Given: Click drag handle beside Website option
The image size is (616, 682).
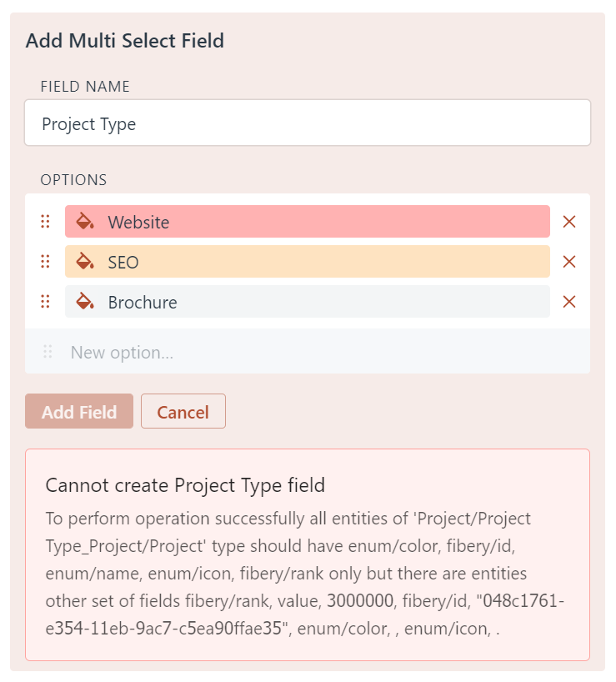Looking at the screenshot, I should pyautogui.click(x=46, y=222).
